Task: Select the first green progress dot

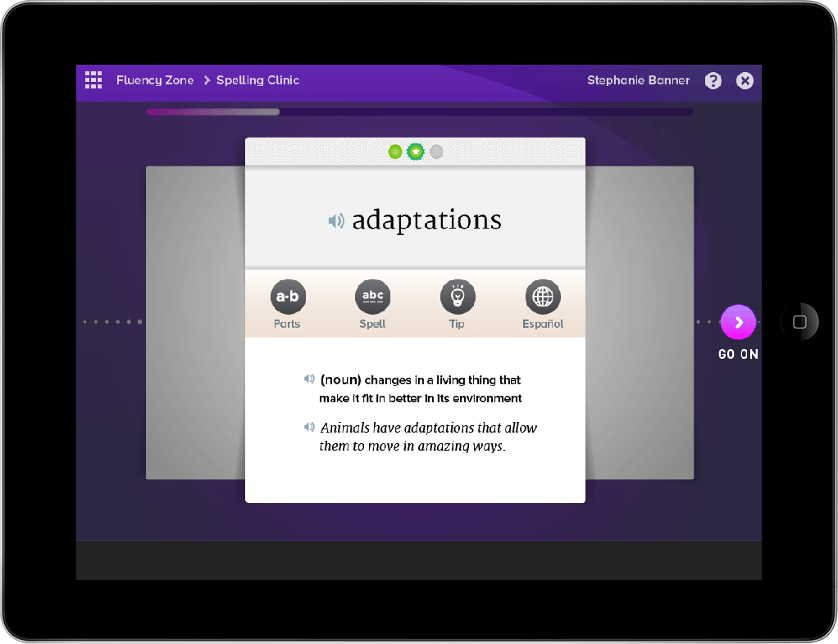Action: (395, 152)
